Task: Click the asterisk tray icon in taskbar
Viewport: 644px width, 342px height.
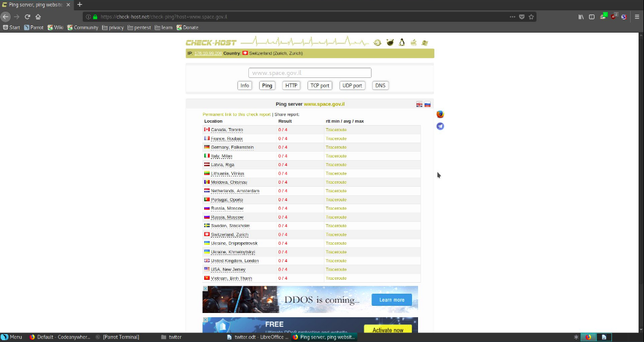Action: pyautogui.click(x=576, y=337)
